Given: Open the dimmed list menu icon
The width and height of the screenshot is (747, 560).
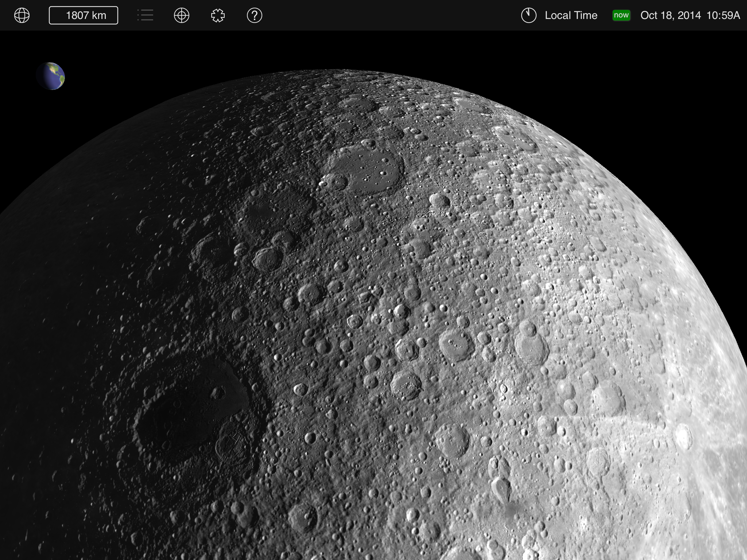Looking at the screenshot, I should coord(145,15).
